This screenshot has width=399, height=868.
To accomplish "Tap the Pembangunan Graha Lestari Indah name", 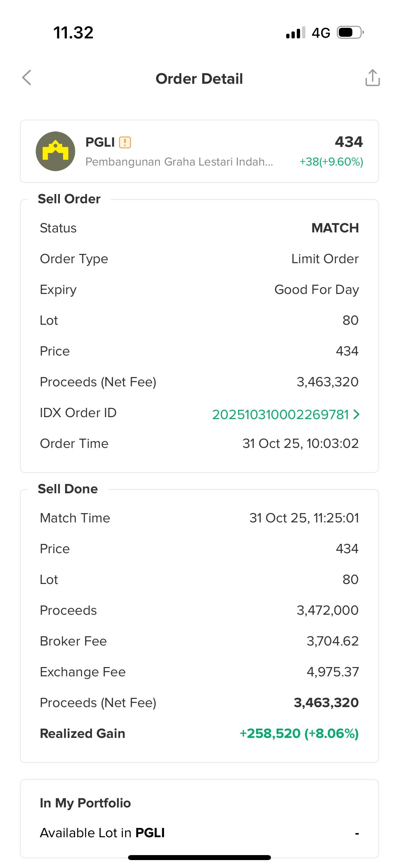I will click(179, 162).
